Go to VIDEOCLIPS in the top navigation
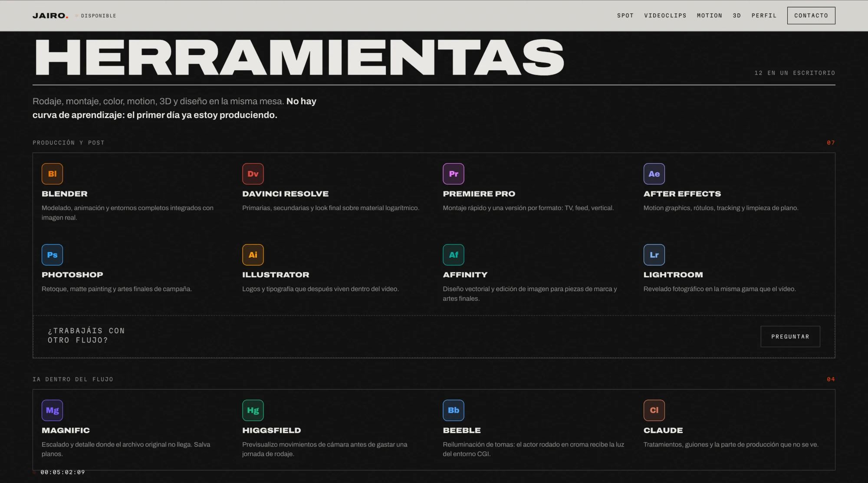The image size is (868, 483). (x=665, y=16)
